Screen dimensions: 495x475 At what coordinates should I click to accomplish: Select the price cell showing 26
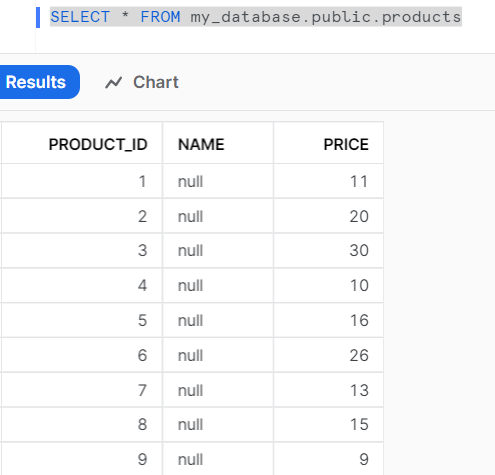click(329, 355)
